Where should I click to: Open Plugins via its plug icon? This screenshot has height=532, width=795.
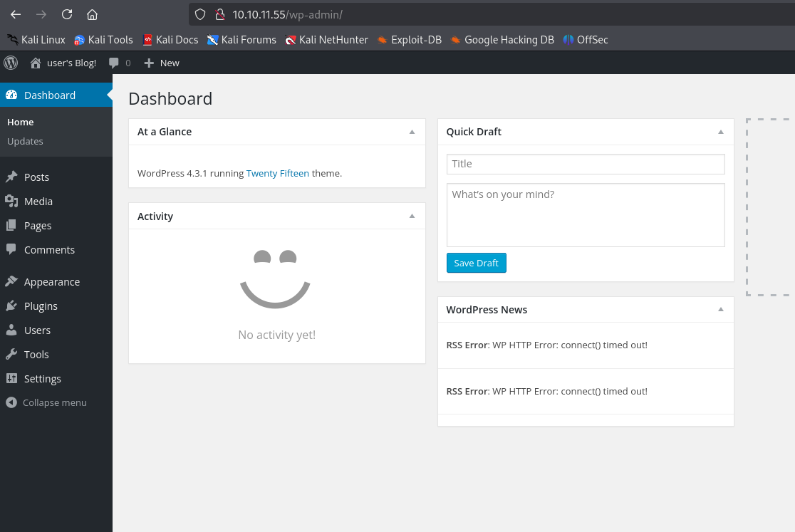(x=11, y=306)
